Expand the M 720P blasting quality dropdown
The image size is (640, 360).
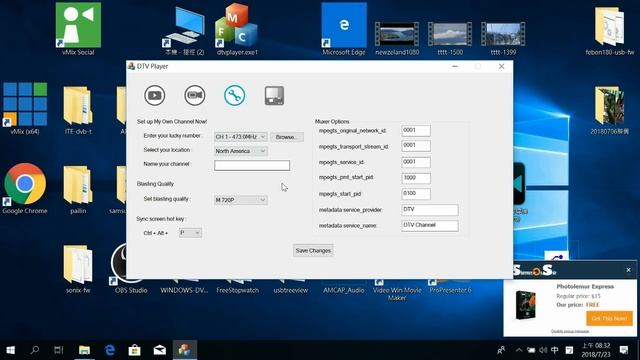[x=240, y=200]
